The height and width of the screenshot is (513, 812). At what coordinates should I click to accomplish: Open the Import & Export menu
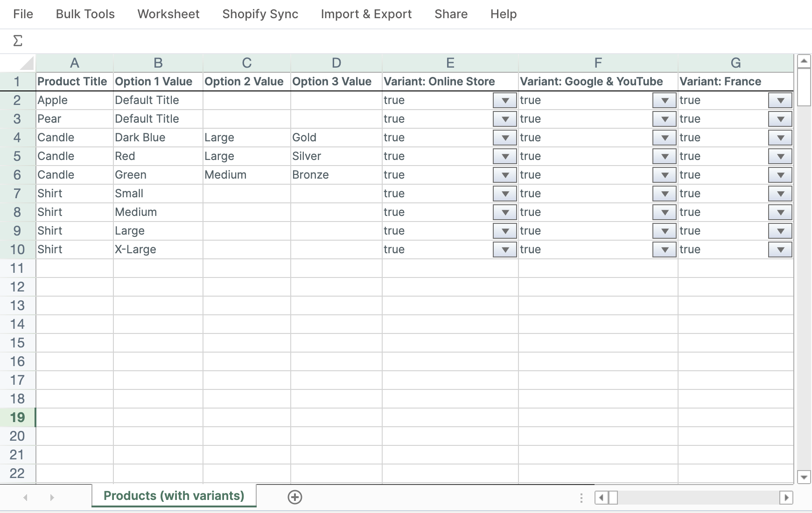click(366, 14)
